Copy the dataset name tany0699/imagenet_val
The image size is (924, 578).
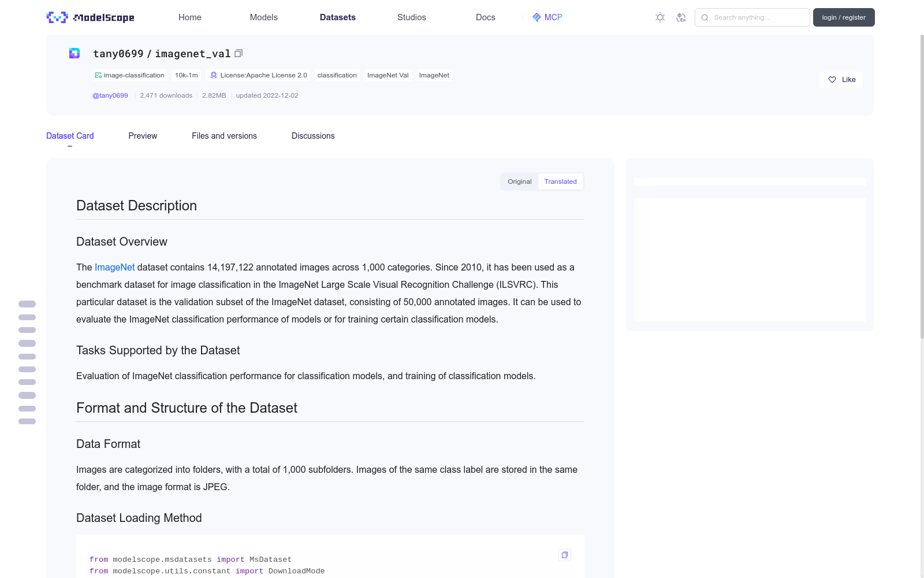click(x=239, y=53)
